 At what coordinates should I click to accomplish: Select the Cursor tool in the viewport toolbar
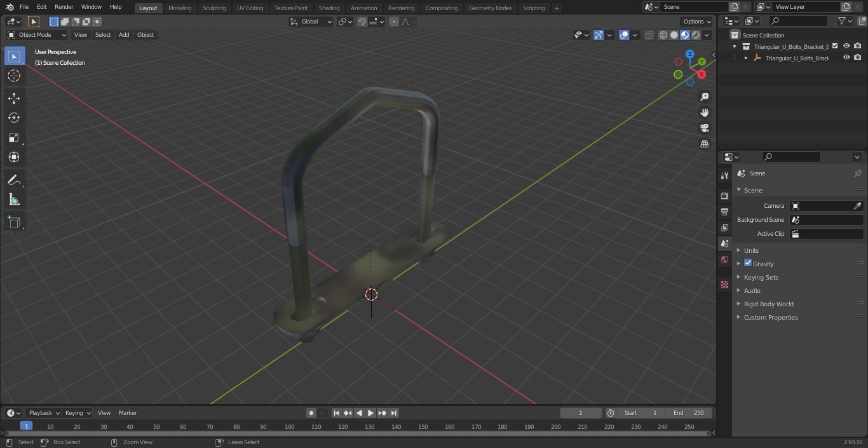(14, 76)
